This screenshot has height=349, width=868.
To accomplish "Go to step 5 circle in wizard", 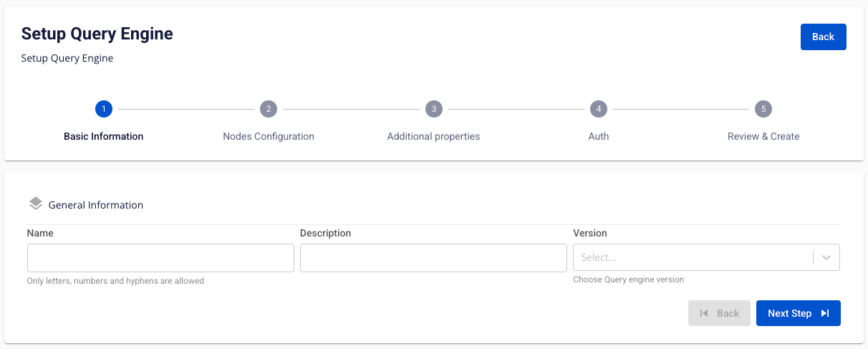I will point(763,109).
